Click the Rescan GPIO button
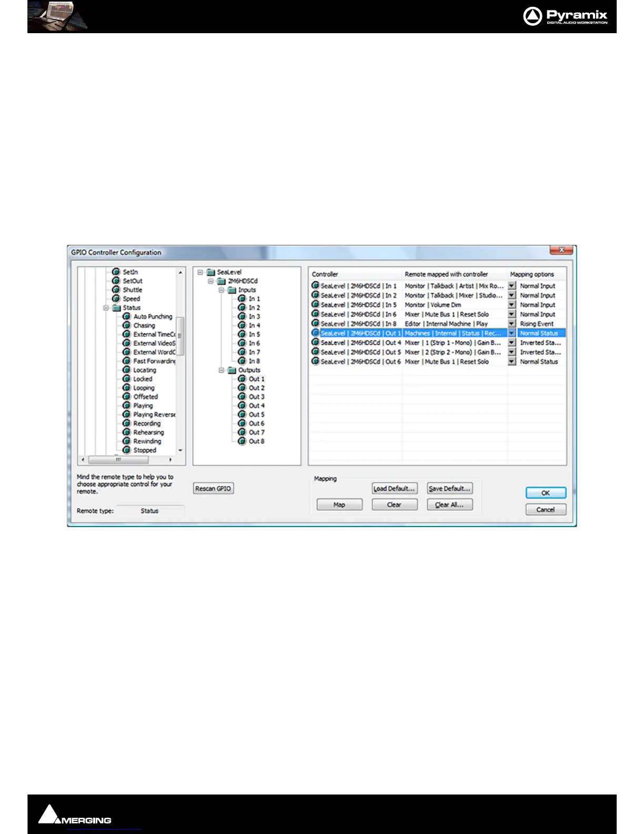Viewport: 644px width, 834px height. pyautogui.click(x=213, y=489)
